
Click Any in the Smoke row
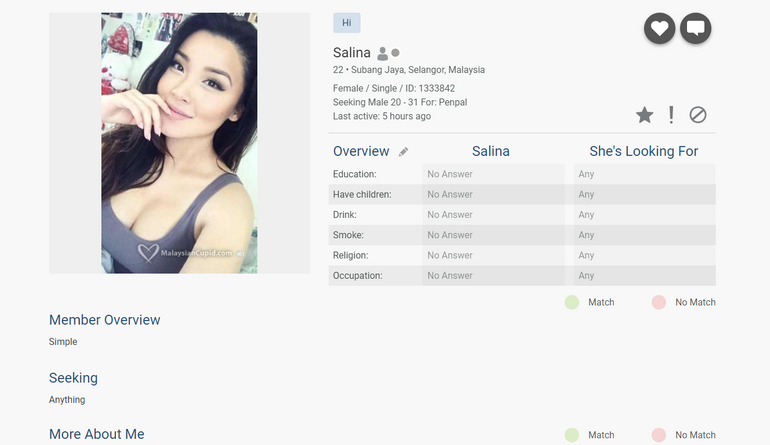pyautogui.click(x=586, y=235)
